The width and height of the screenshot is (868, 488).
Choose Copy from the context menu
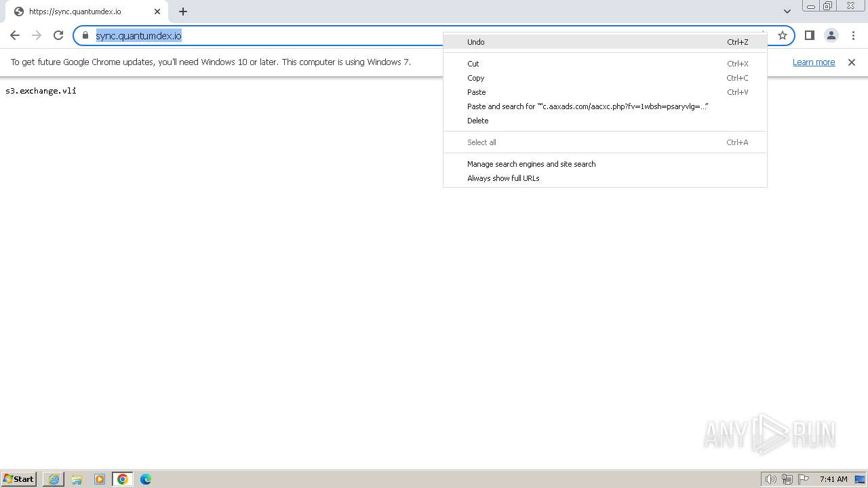[x=605, y=78]
